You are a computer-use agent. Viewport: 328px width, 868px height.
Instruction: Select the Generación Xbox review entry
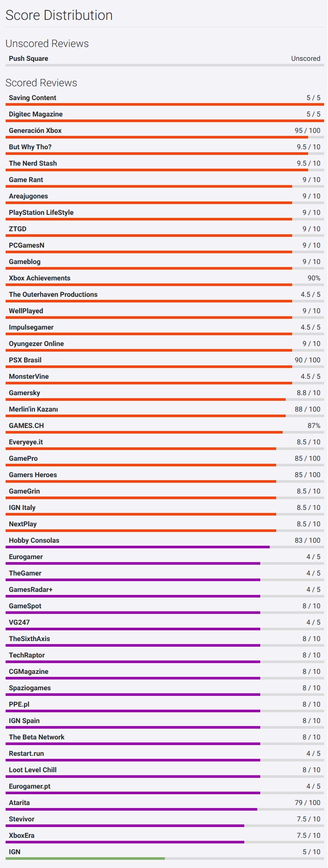[x=35, y=131]
